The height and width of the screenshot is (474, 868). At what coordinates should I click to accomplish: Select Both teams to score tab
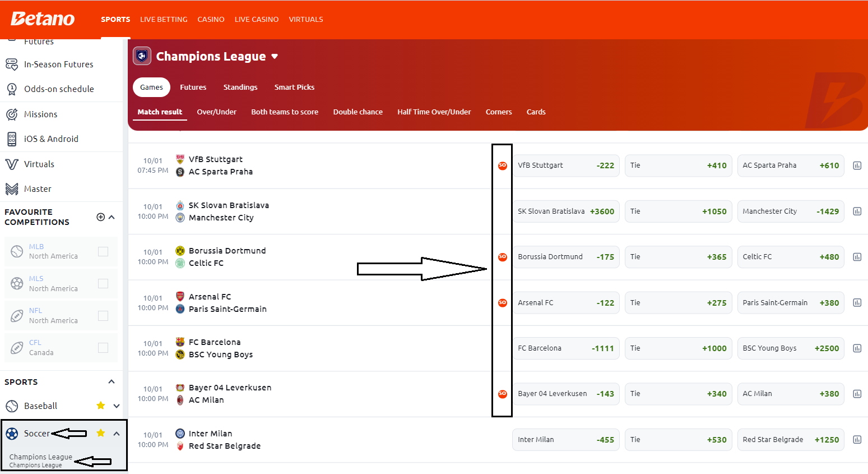point(285,112)
